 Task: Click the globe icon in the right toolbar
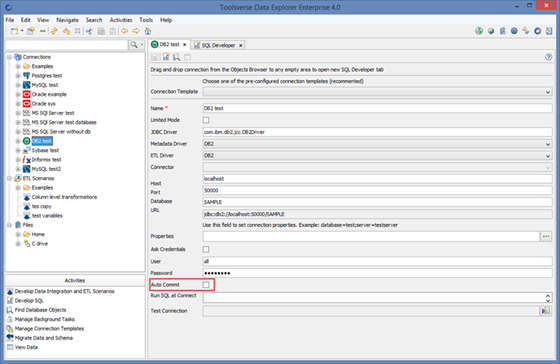point(491,31)
